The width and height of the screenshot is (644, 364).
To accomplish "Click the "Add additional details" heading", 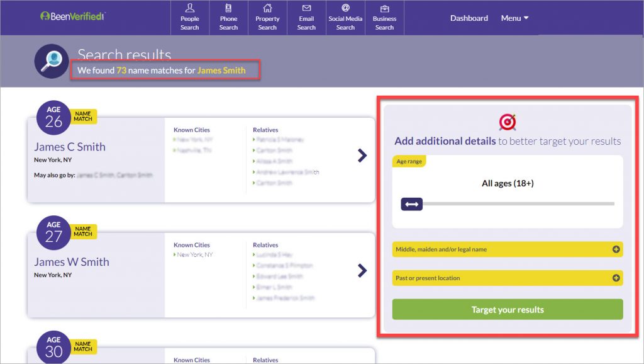I will 445,141.
